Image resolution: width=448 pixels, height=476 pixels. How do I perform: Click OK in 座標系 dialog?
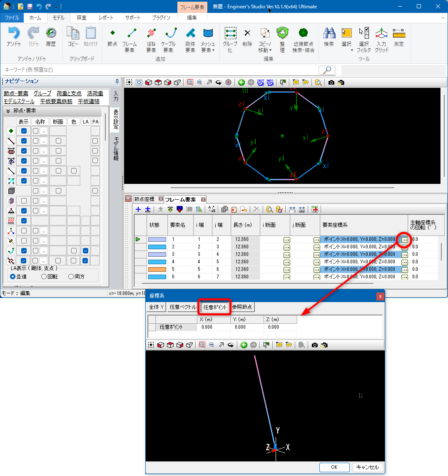334,467
